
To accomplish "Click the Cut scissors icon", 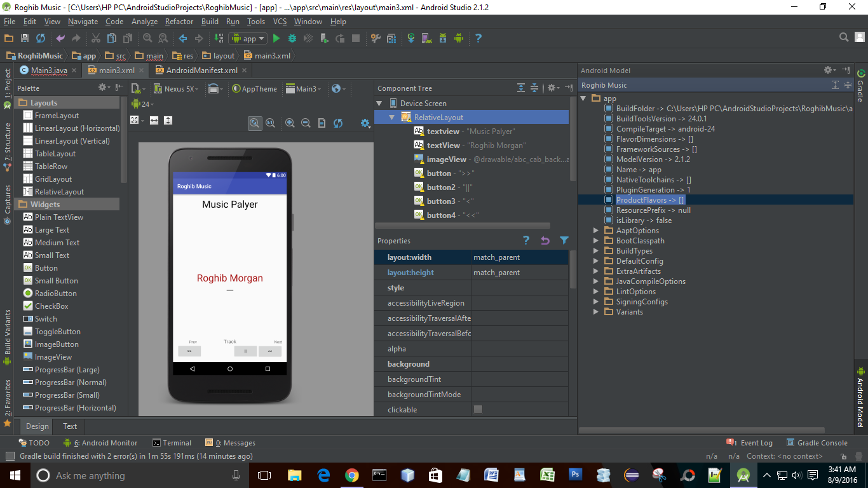I will coord(96,39).
